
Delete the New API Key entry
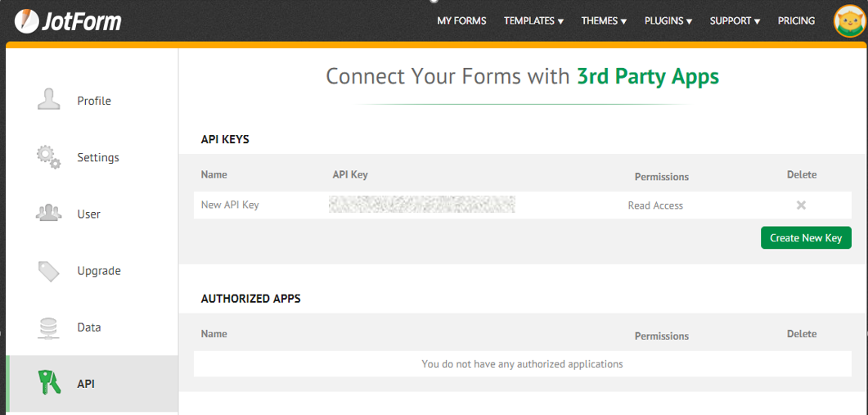801,205
